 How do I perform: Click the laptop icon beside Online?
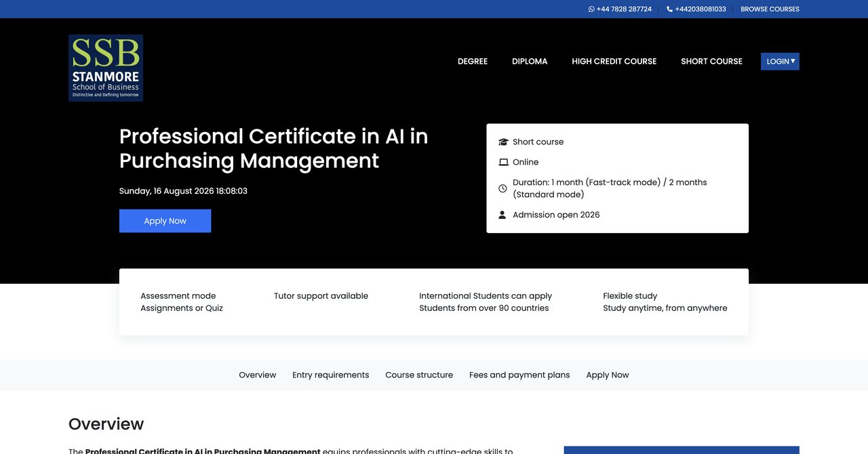point(503,162)
